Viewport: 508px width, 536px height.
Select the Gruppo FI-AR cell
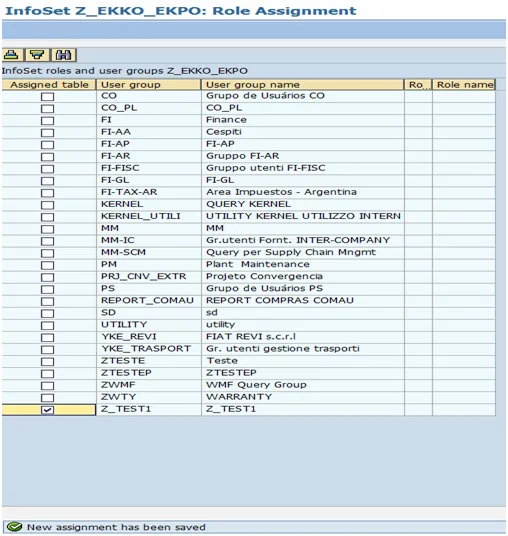coord(303,156)
